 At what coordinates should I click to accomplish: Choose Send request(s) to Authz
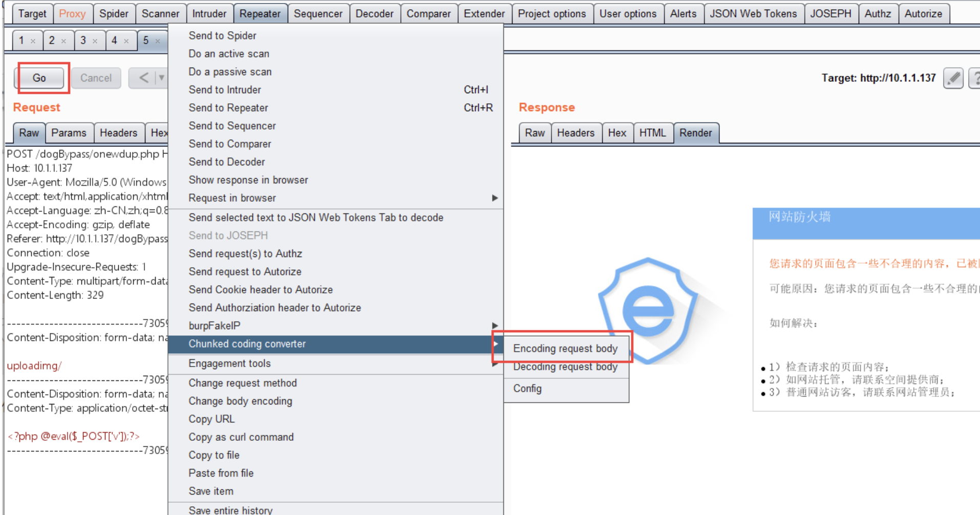tap(335, 253)
